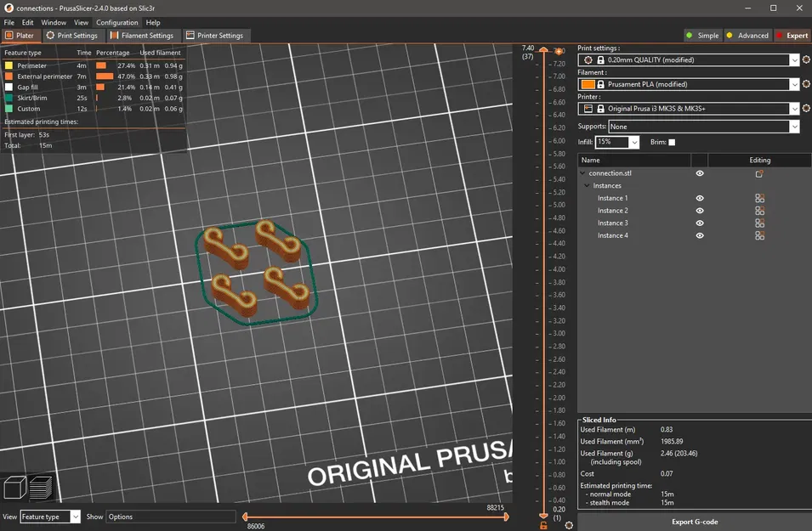Open printer settings gear next to Original Prusa
The width and height of the screenshot is (812, 531).
806,109
